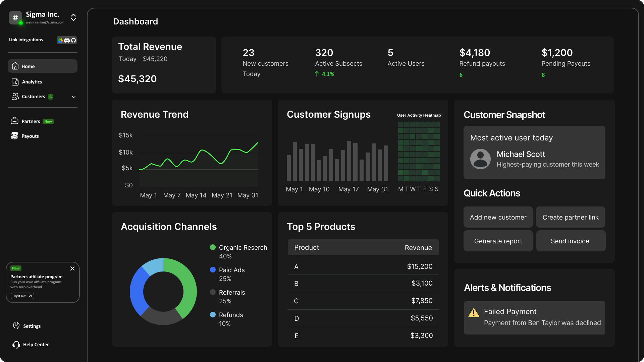This screenshot has width=644, height=362.
Task: Select the Paid Ads color swatch
Action: [x=213, y=270]
